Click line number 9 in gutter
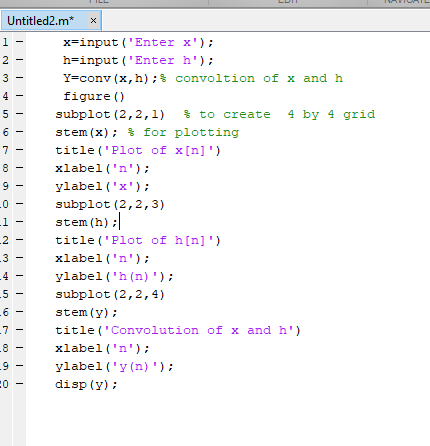 click(x=5, y=186)
